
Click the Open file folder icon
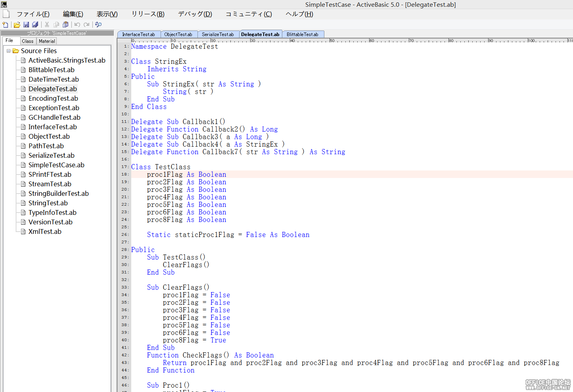(x=17, y=25)
